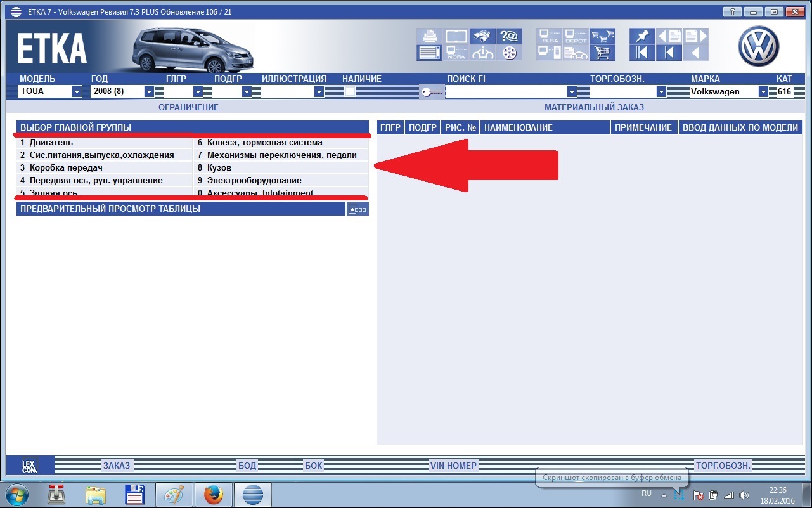The width and height of the screenshot is (812, 508).
Task: Click the printer icon in the toolbar
Action: (x=429, y=36)
